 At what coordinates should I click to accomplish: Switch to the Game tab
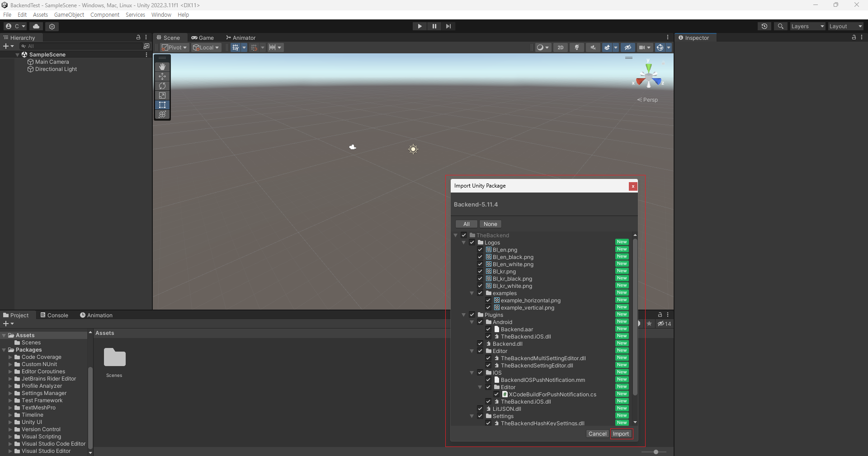coord(203,38)
